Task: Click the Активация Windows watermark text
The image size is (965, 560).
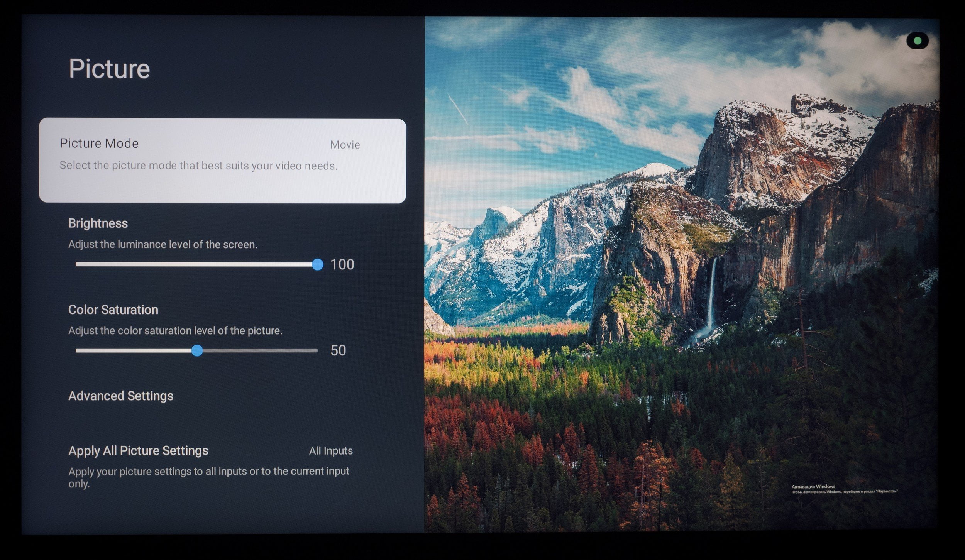Action: 813,487
